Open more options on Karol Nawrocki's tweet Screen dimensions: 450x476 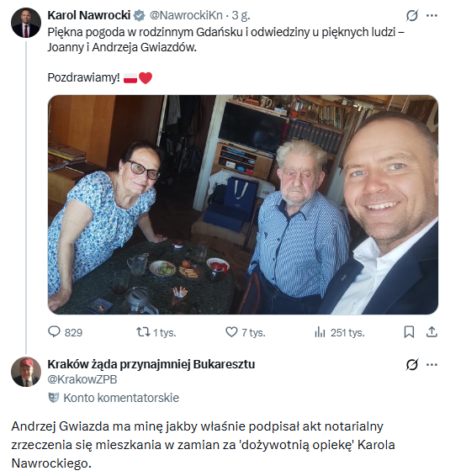pos(431,15)
